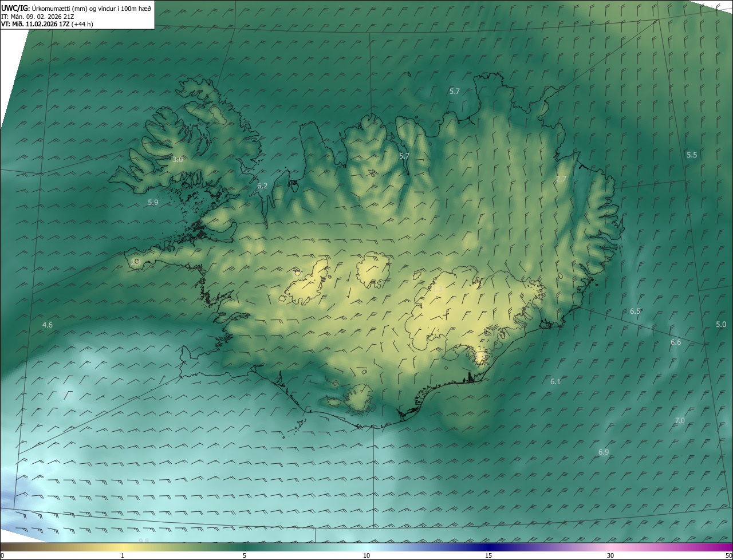Click the color scale at tick 30
Viewport: 733px width, 560px height.
(610, 555)
